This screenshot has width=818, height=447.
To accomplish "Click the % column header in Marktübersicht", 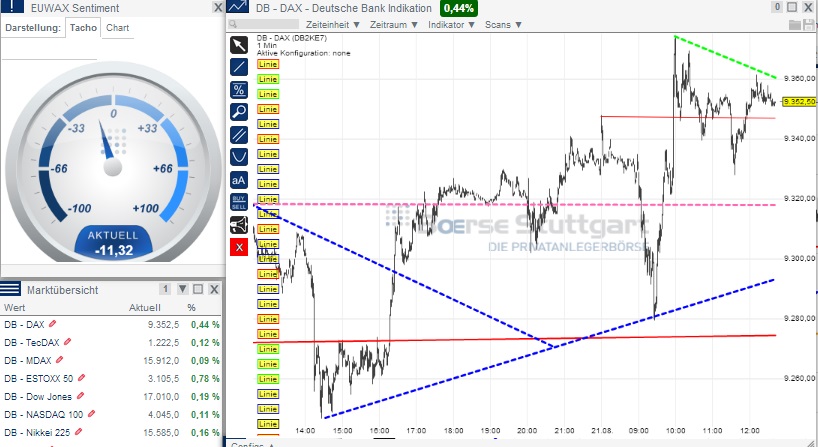I will (191, 308).
